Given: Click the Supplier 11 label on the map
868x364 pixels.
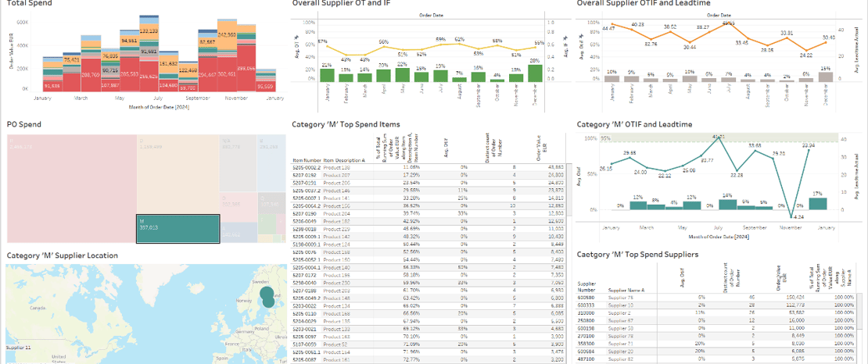Looking at the screenshot, I should pyautogui.click(x=18, y=347).
